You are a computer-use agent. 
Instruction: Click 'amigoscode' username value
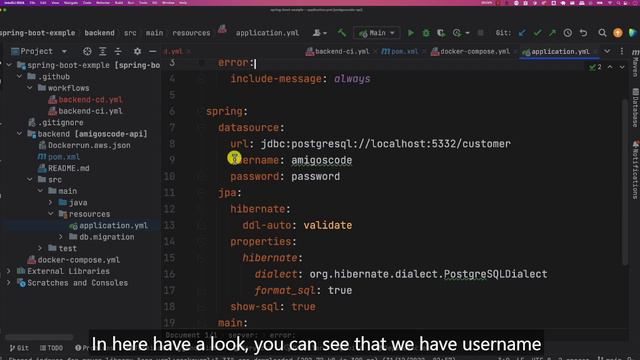[x=322, y=160]
